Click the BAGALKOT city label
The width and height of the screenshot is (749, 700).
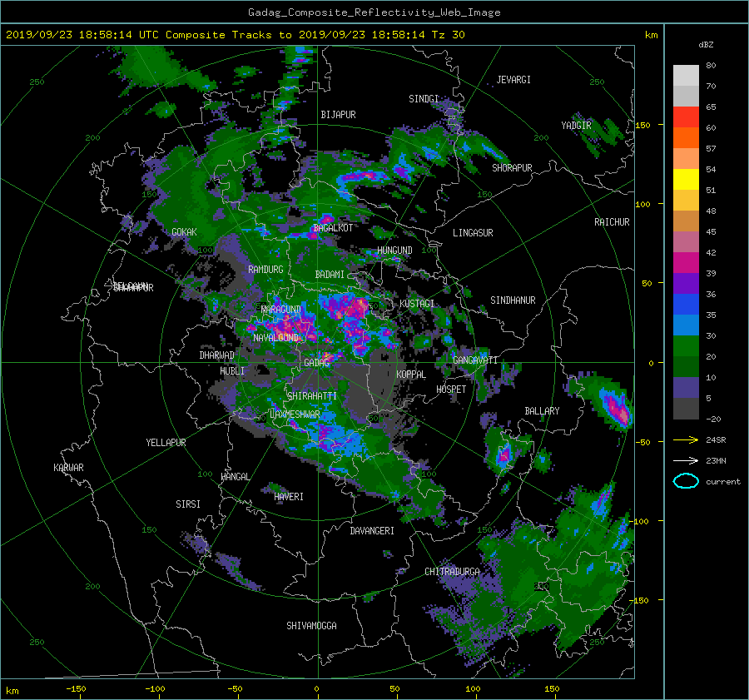click(x=333, y=228)
